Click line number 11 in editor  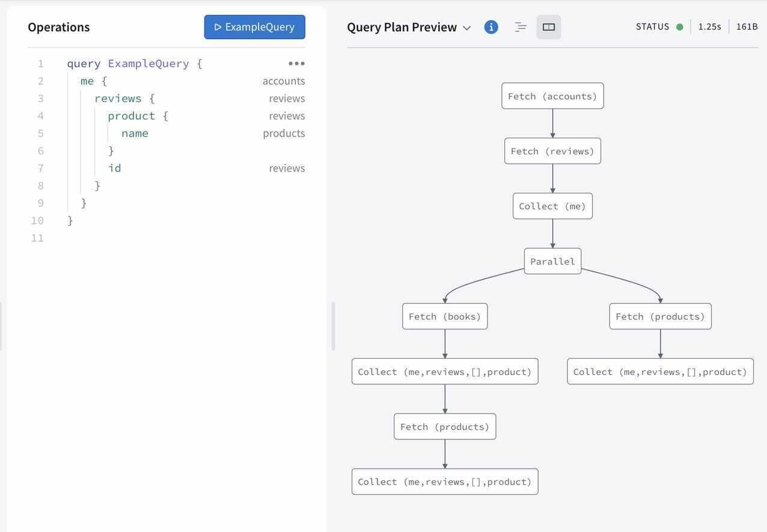[37, 238]
